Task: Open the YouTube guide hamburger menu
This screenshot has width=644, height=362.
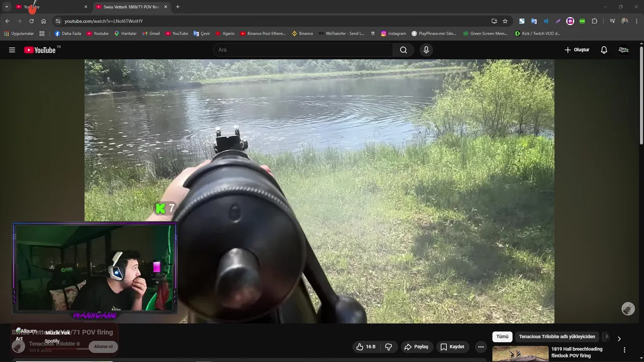Action: [12, 50]
